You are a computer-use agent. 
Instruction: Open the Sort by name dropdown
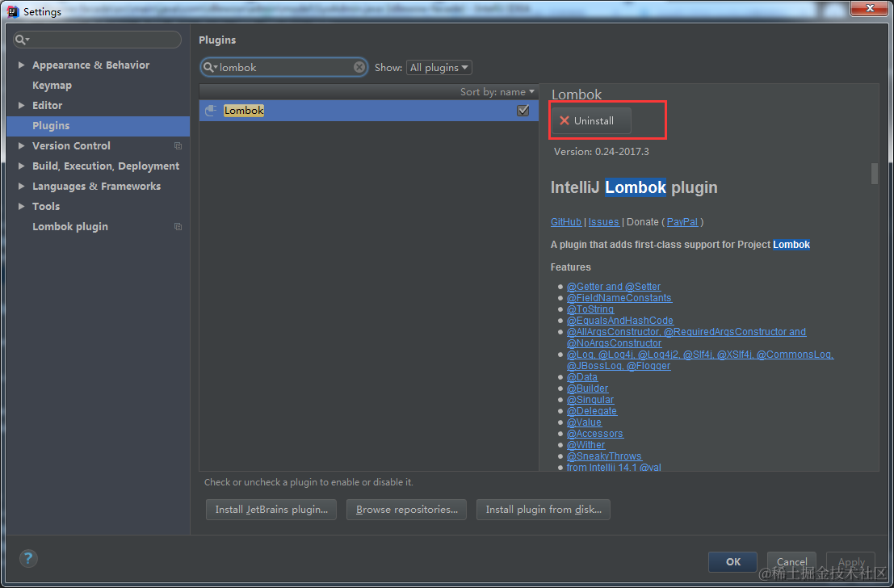click(497, 92)
